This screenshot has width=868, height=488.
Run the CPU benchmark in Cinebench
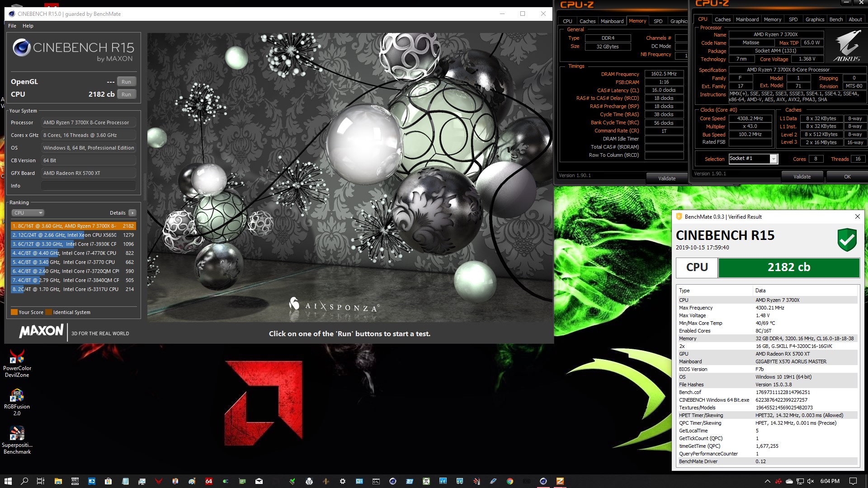[x=126, y=94]
